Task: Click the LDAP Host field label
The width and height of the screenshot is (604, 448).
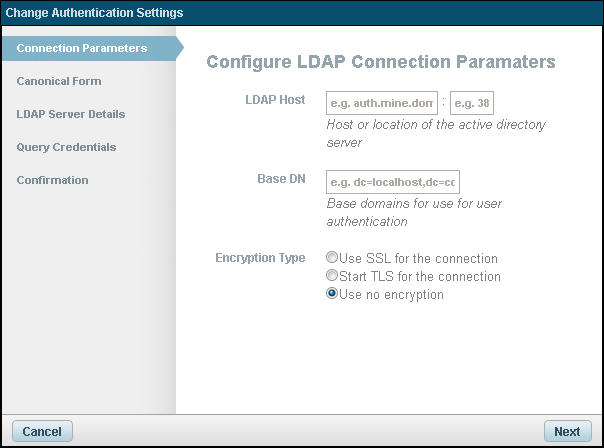Action: point(275,100)
